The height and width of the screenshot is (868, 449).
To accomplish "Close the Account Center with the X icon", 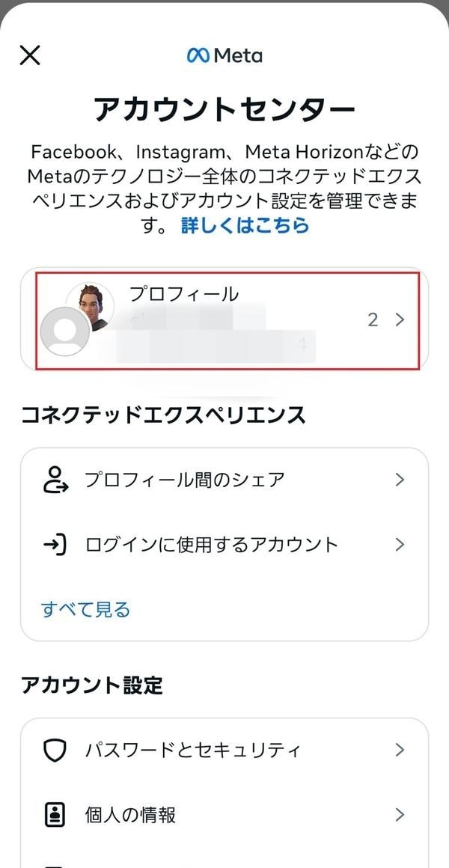I will coord(30,55).
